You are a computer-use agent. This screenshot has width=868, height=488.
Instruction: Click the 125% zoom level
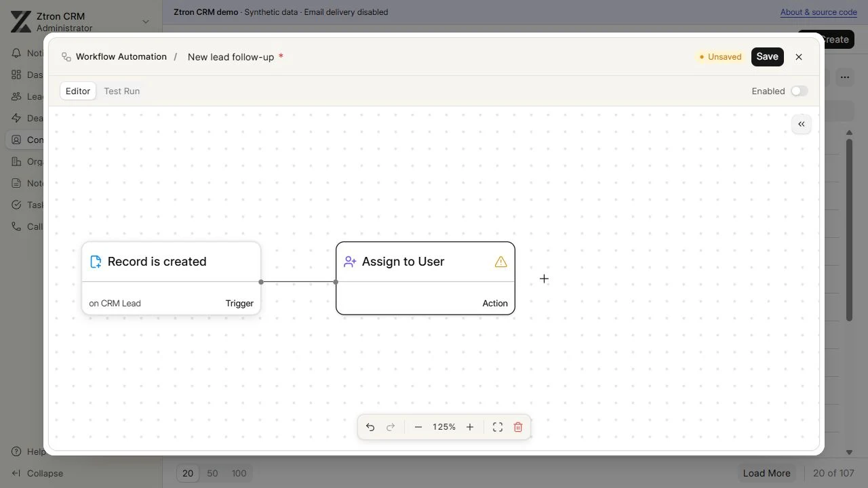(444, 427)
